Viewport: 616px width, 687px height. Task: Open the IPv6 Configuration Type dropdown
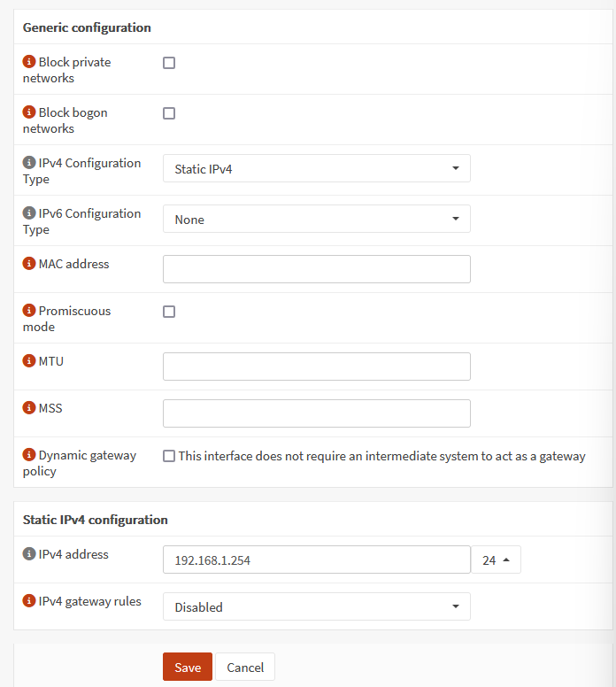click(x=316, y=219)
